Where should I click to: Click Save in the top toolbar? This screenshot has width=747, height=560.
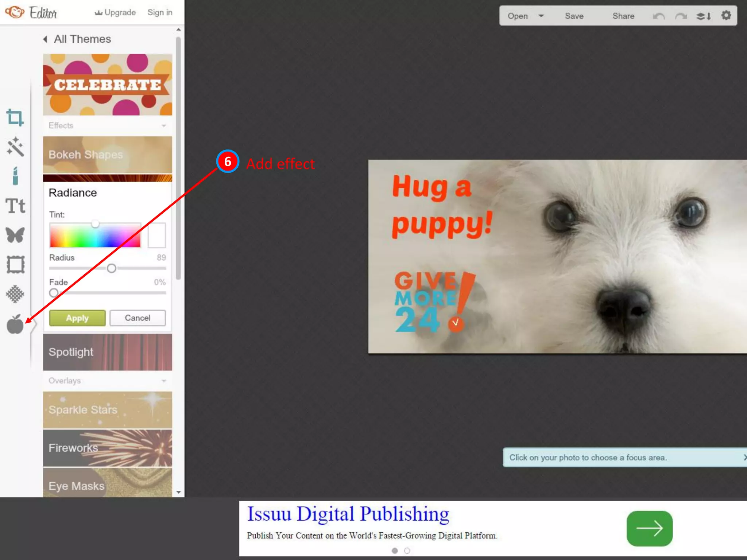point(574,16)
